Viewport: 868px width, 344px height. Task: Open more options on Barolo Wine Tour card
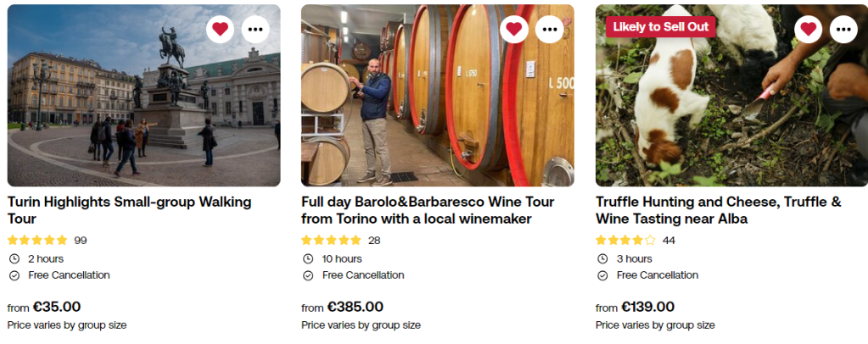[x=550, y=30]
